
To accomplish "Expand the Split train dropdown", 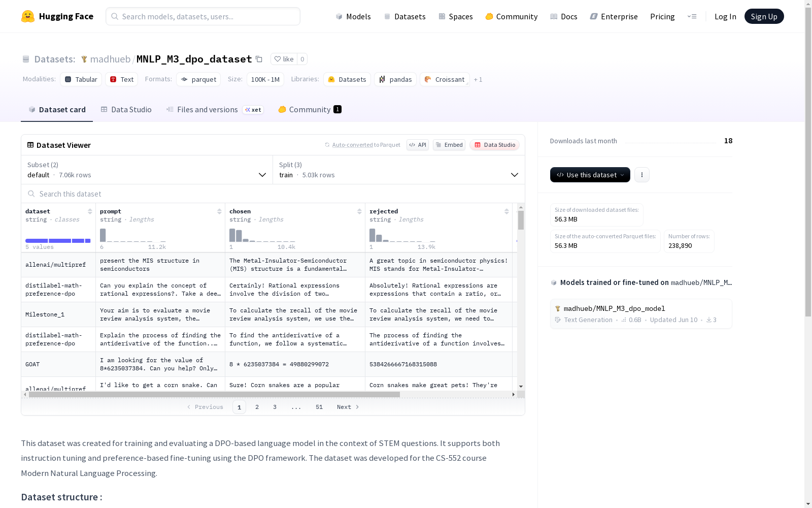I will point(399,170).
